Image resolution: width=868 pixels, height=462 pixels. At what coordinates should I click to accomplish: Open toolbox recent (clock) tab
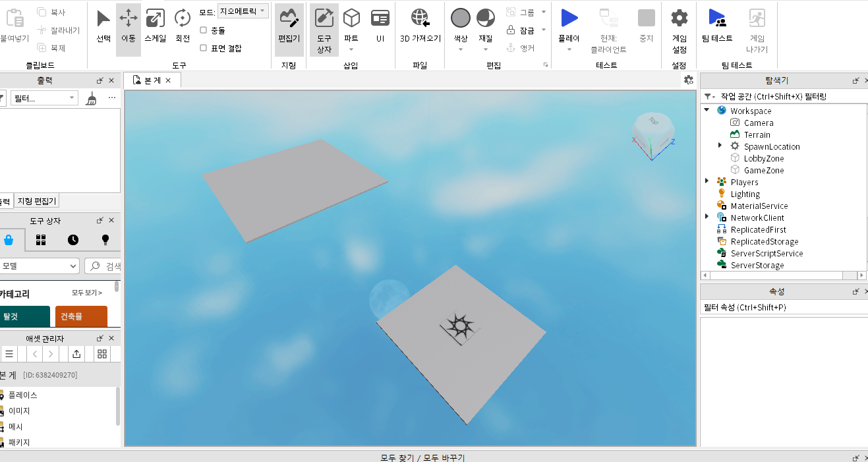point(73,240)
